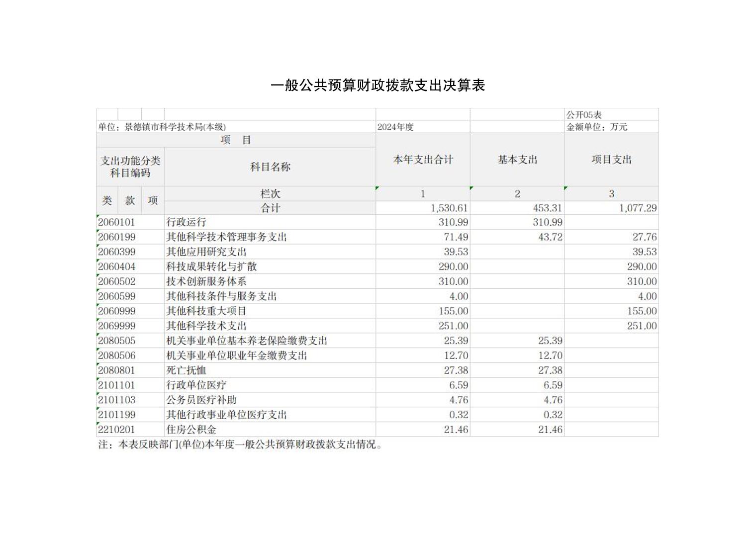Click the 科技成果转化与扩散 cell
The image size is (756, 534).
211,267
